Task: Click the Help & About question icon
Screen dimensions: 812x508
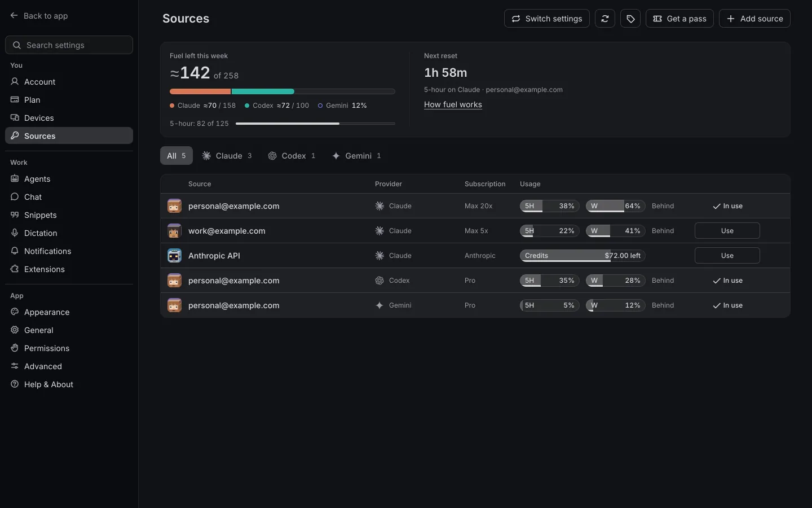Action: coord(15,384)
